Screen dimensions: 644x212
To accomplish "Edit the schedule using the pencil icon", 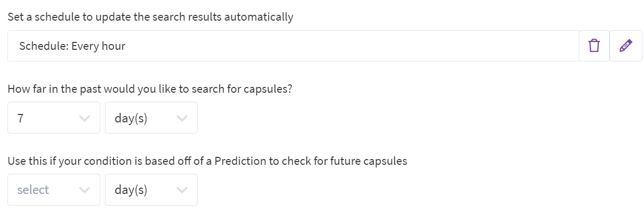I will (x=625, y=46).
